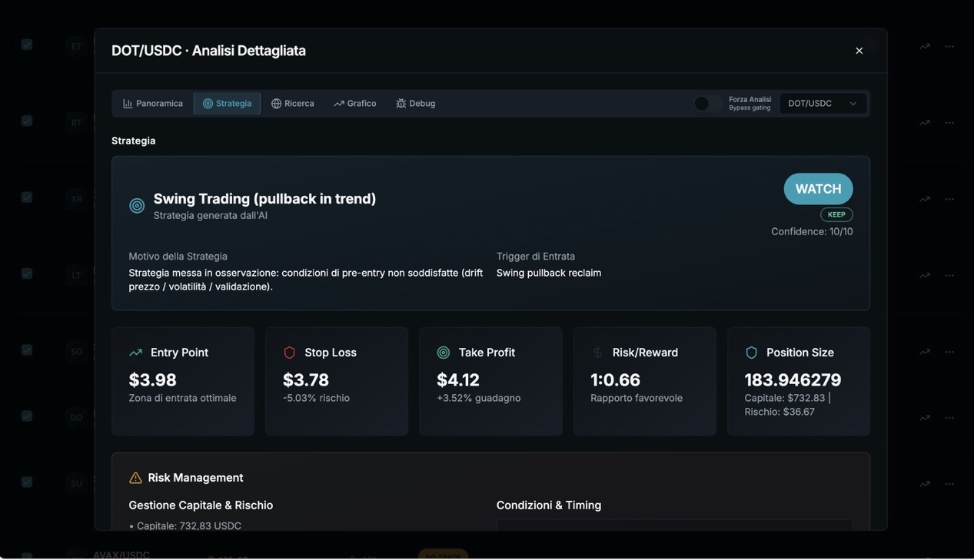Uncheck the checkbox for the BT row
Image resolution: width=974 pixels, height=560 pixels.
(27, 121)
